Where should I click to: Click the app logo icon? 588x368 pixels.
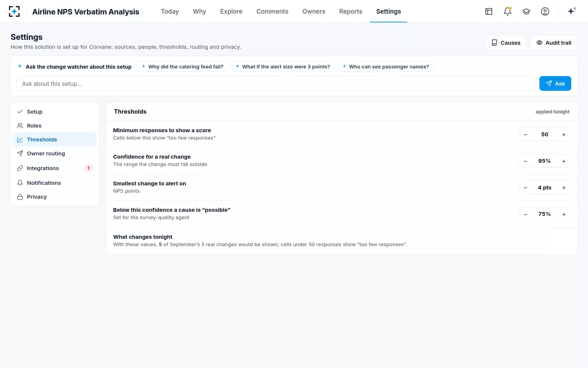[x=14, y=11]
